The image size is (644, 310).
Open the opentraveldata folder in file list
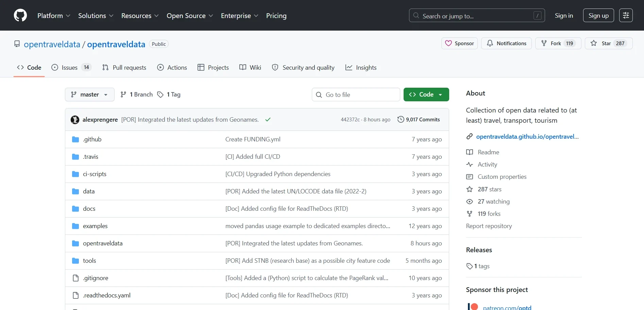103,243
